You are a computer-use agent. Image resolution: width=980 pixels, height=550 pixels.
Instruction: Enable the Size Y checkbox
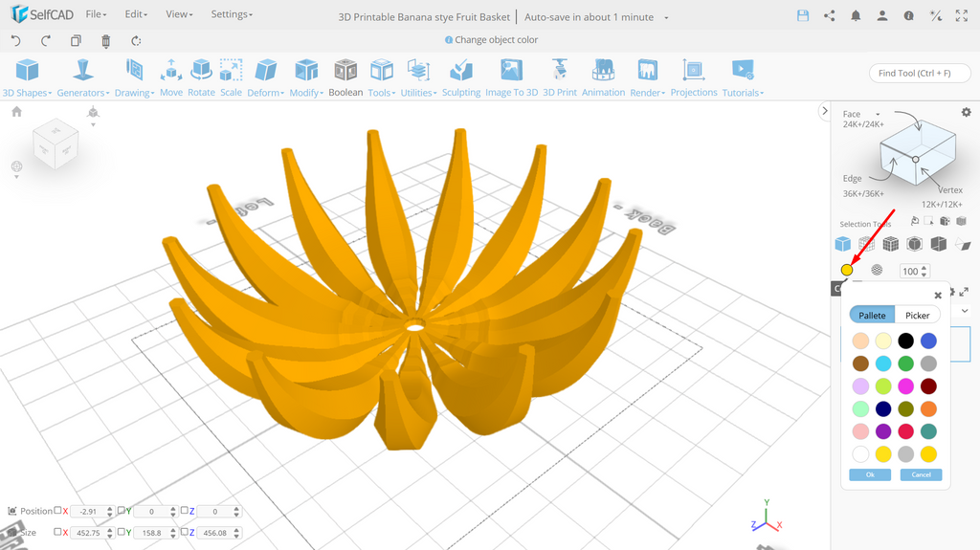pyautogui.click(x=122, y=532)
